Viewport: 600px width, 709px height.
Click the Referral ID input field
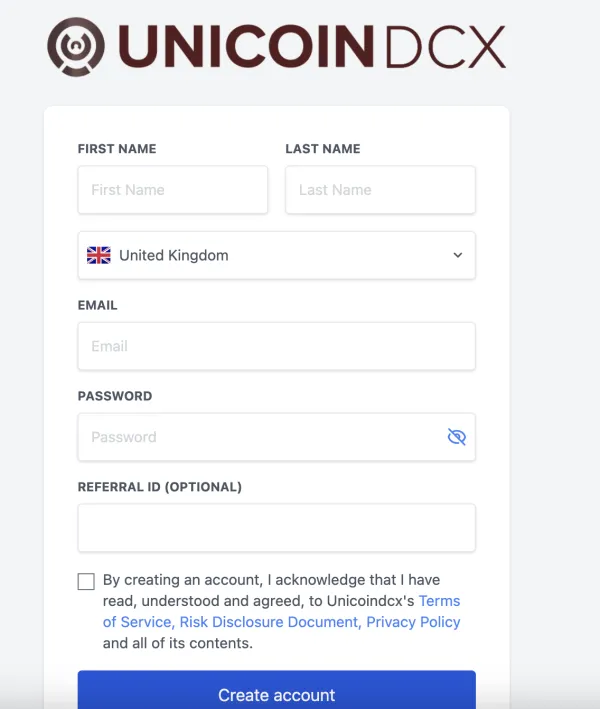click(276, 528)
